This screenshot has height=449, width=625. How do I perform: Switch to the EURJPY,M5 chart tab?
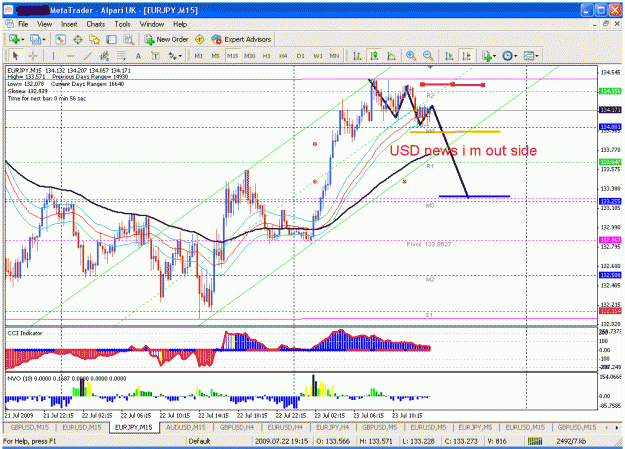tap(475, 427)
